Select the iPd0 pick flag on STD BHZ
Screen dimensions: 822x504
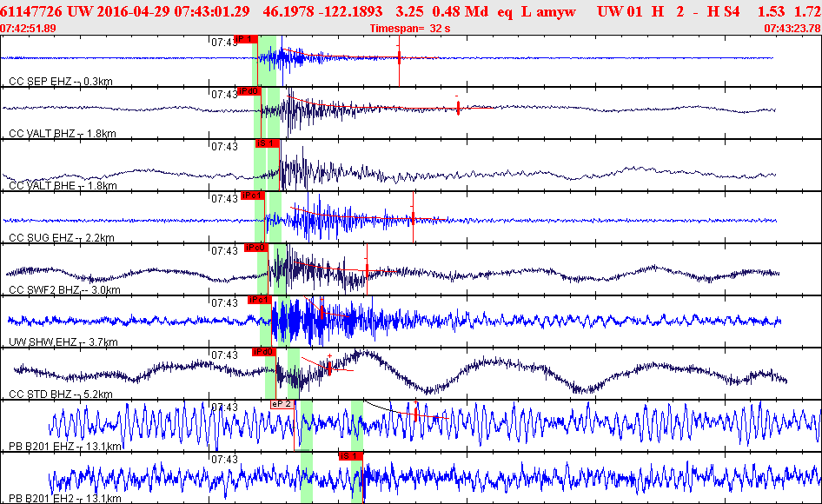(263, 351)
